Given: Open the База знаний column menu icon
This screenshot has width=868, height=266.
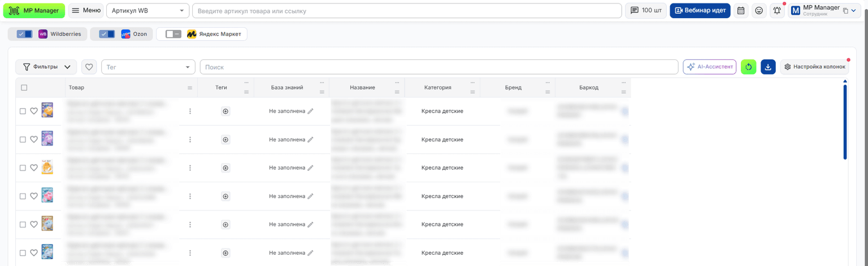Looking at the screenshot, I should 322,92.
